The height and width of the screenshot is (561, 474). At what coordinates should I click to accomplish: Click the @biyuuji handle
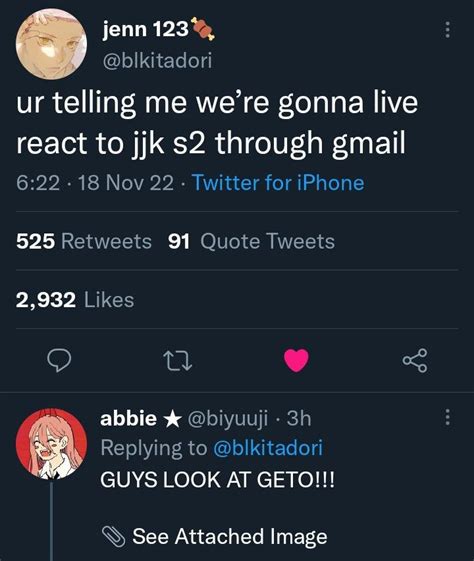(x=228, y=419)
